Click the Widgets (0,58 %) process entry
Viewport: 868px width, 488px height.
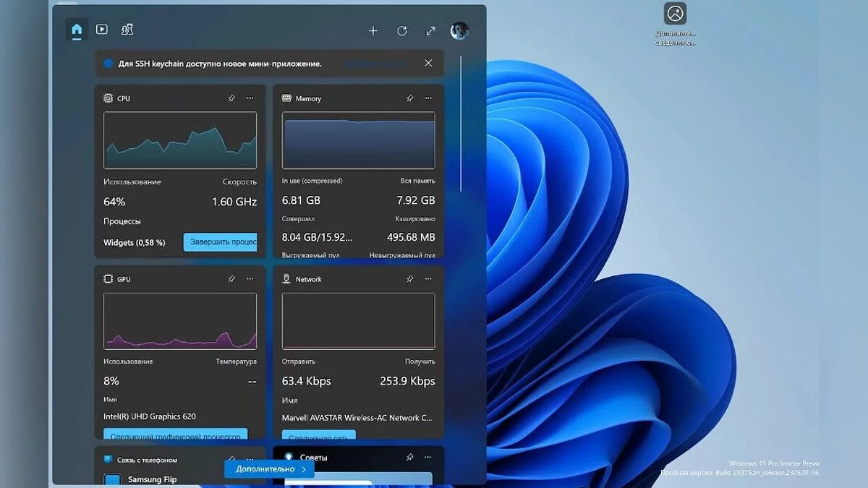[x=135, y=243]
